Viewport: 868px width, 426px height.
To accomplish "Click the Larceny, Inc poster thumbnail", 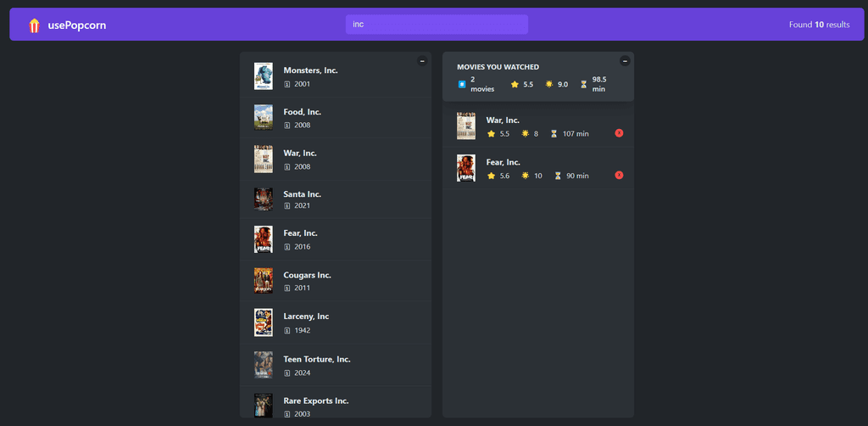I will pyautogui.click(x=264, y=322).
